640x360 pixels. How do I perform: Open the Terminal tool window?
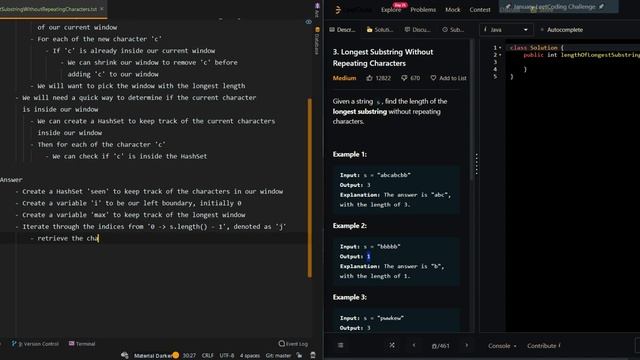tap(82, 344)
